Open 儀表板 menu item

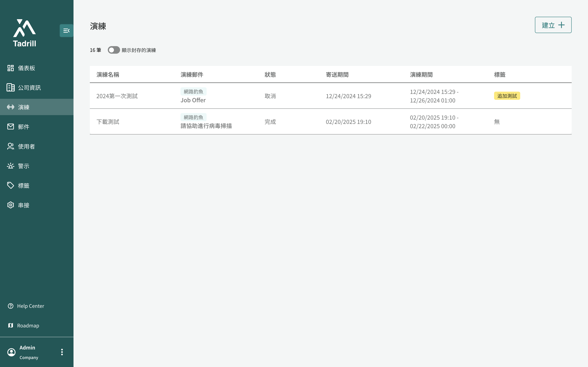click(x=37, y=68)
